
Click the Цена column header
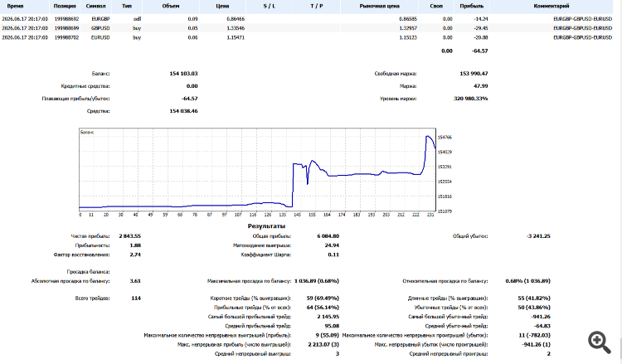coord(222,7)
